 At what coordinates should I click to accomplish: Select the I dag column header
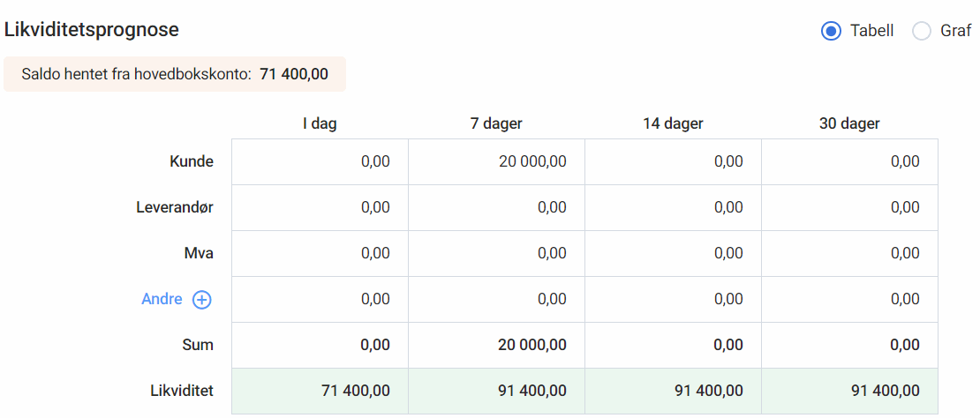click(320, 123)
